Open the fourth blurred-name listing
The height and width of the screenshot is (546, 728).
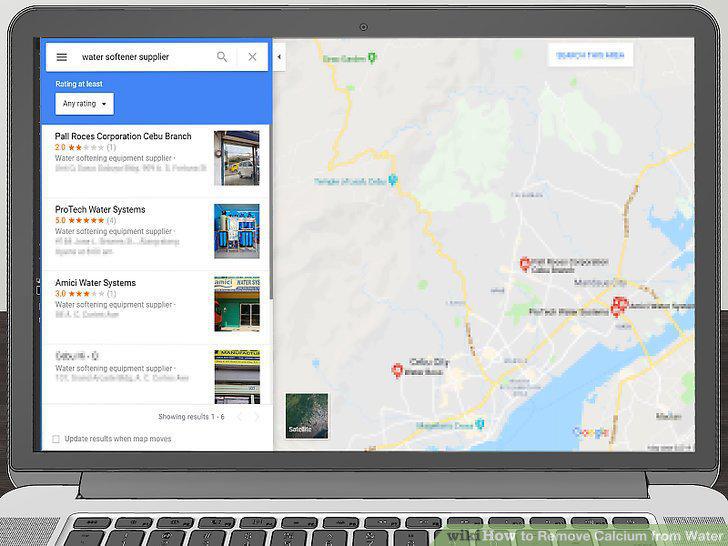point(156,374)
